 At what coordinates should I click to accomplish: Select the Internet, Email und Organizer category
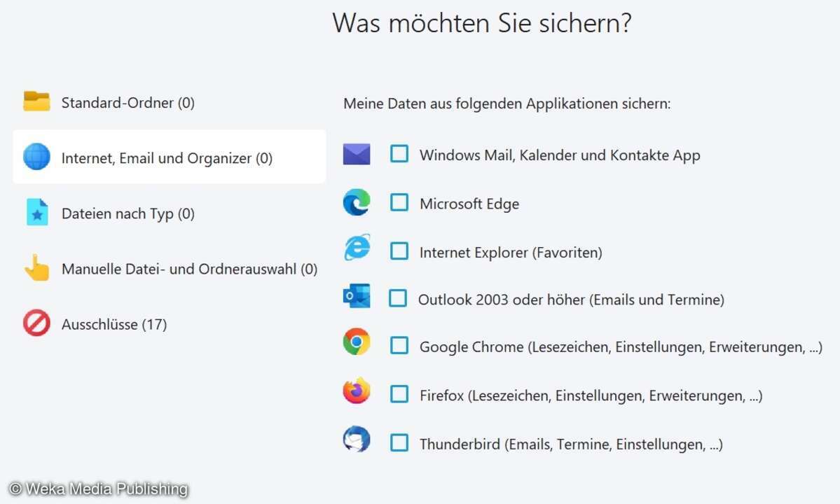tap(167, 158)
